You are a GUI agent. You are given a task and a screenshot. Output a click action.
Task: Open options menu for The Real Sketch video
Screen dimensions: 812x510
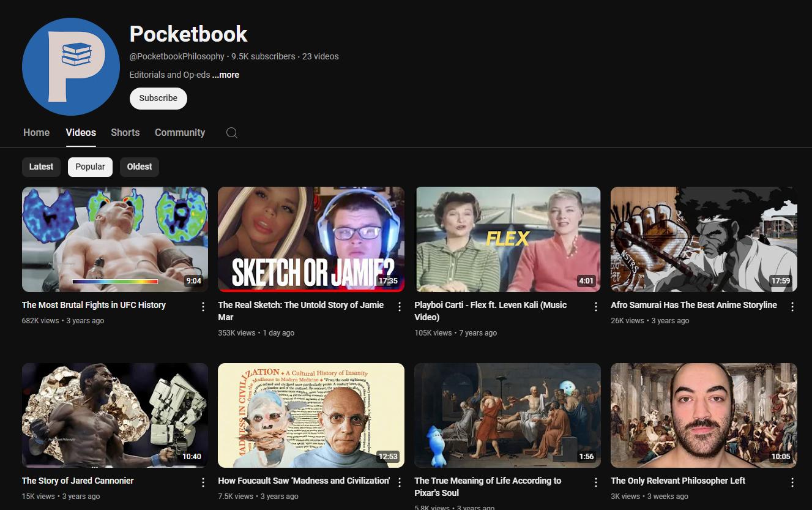(400, 306)
